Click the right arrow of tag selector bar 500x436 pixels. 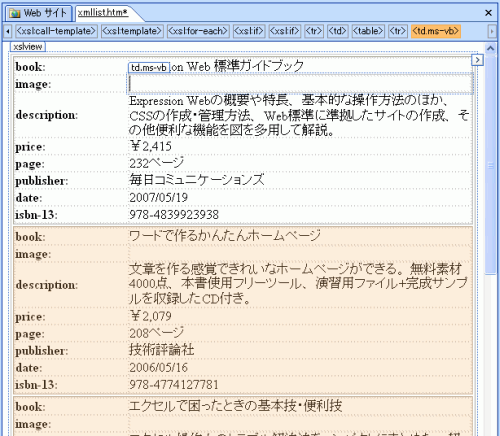click(491, 31)
